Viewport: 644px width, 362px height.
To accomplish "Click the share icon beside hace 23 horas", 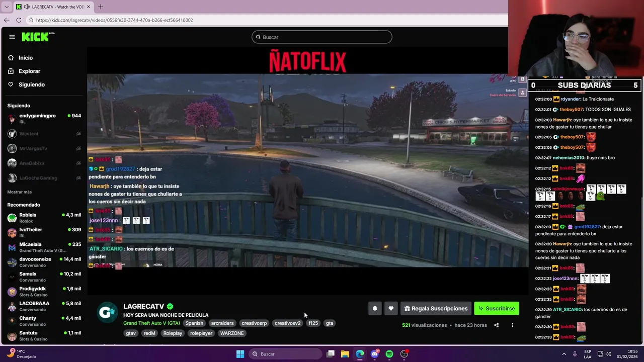I will (496, 325).
